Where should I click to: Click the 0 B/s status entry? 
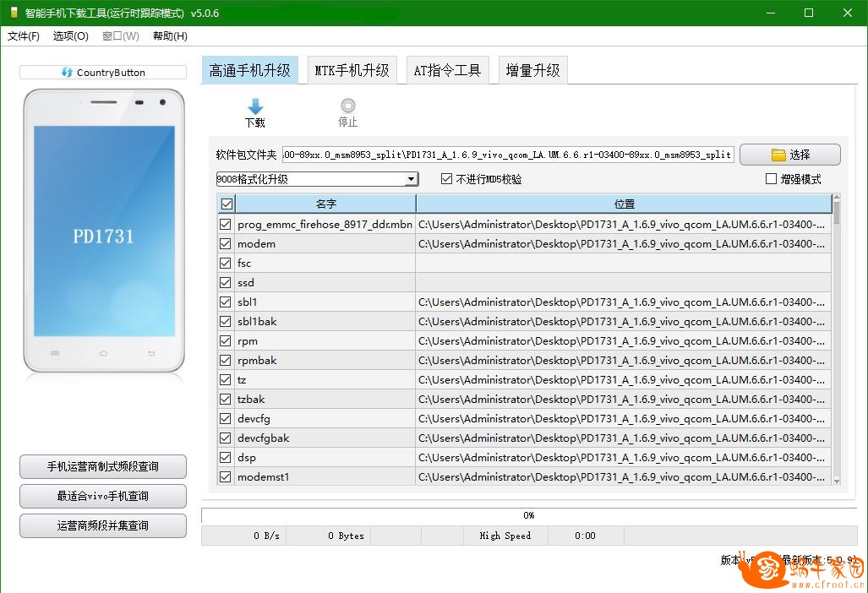(244, 536)
